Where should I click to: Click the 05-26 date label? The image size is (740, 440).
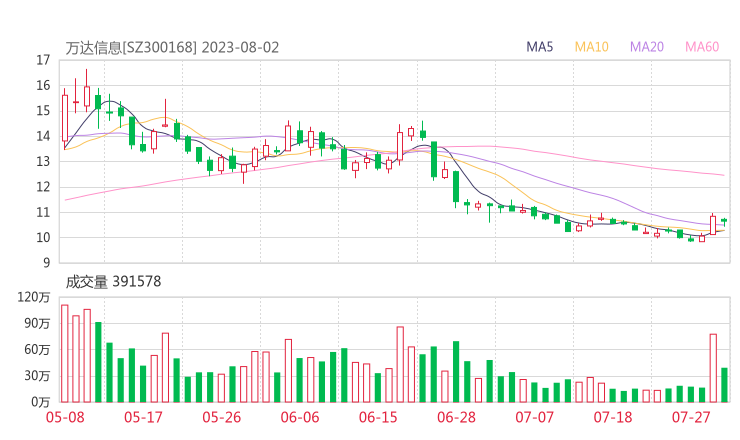[x=221, y=417]
